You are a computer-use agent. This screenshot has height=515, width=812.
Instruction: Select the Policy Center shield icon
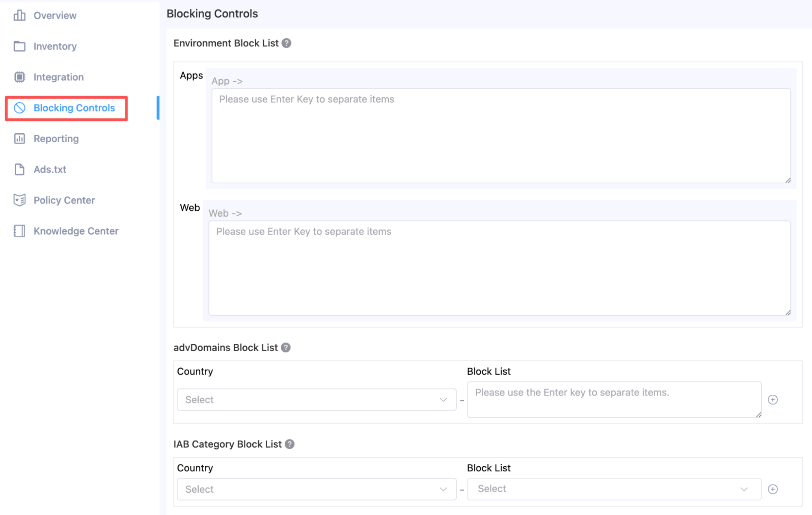coord(19,200)
